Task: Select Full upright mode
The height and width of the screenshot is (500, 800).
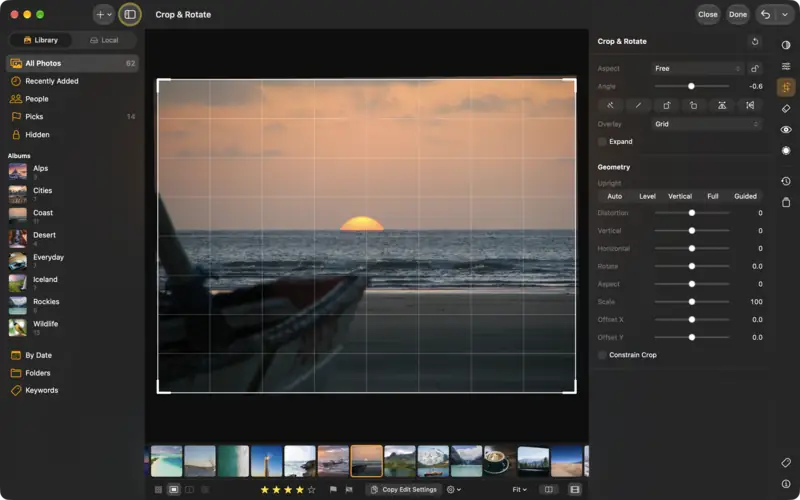Action: 713,196
